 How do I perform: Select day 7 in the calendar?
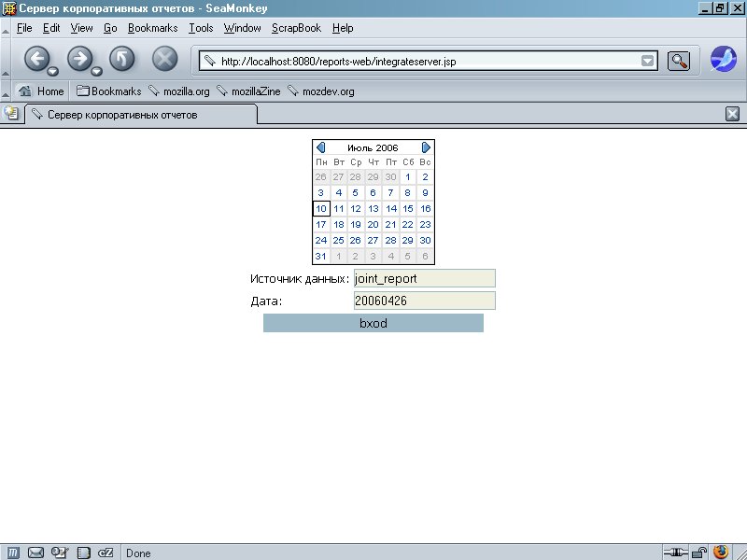(x=390, y=193)
